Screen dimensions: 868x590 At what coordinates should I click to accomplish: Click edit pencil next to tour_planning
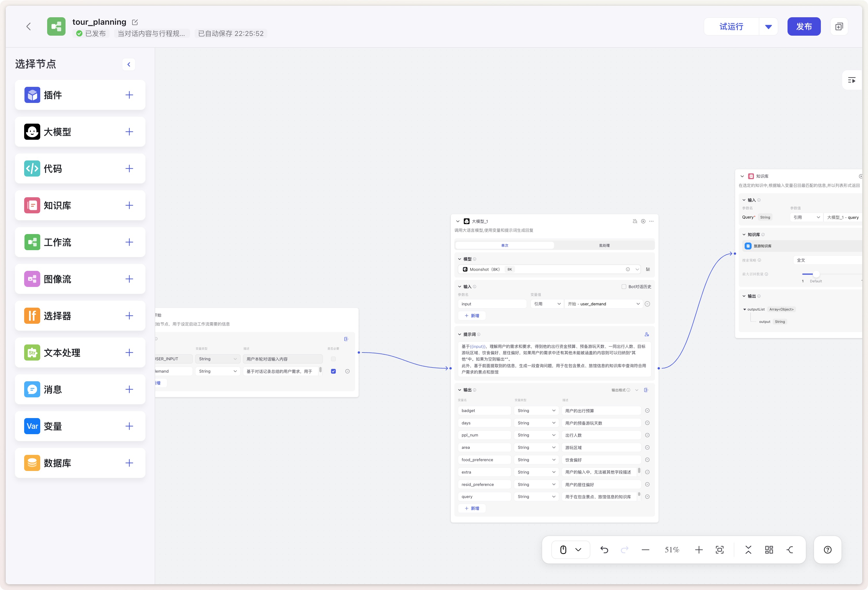pyautogui.click(x=135, y=22)
